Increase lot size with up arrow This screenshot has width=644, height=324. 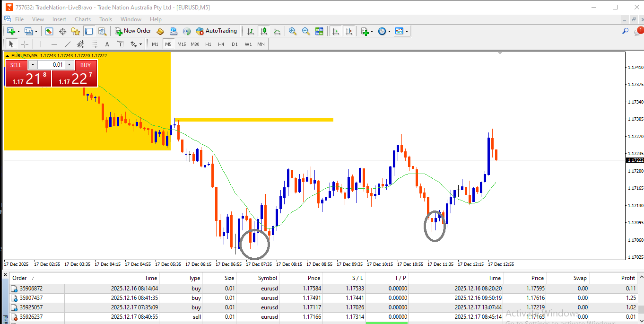tap(70, 65)
